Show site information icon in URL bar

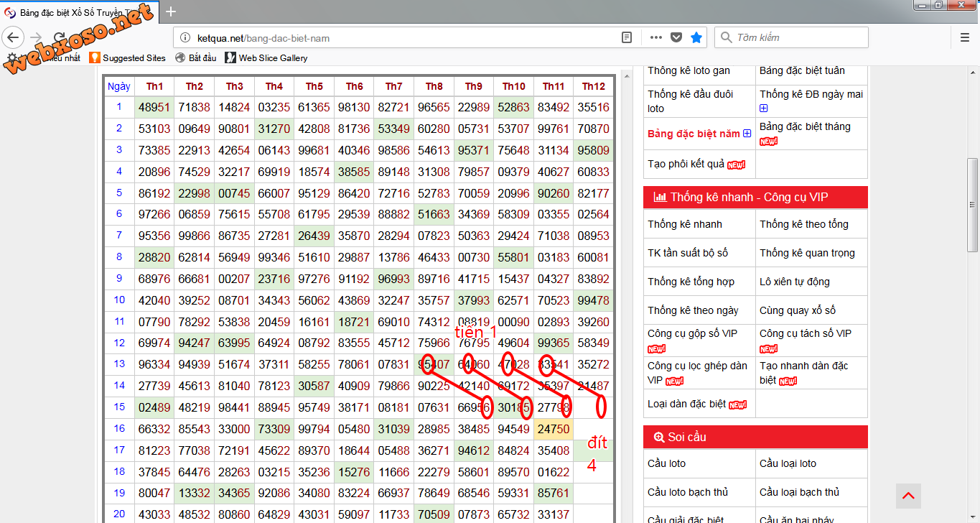[185, 37]
